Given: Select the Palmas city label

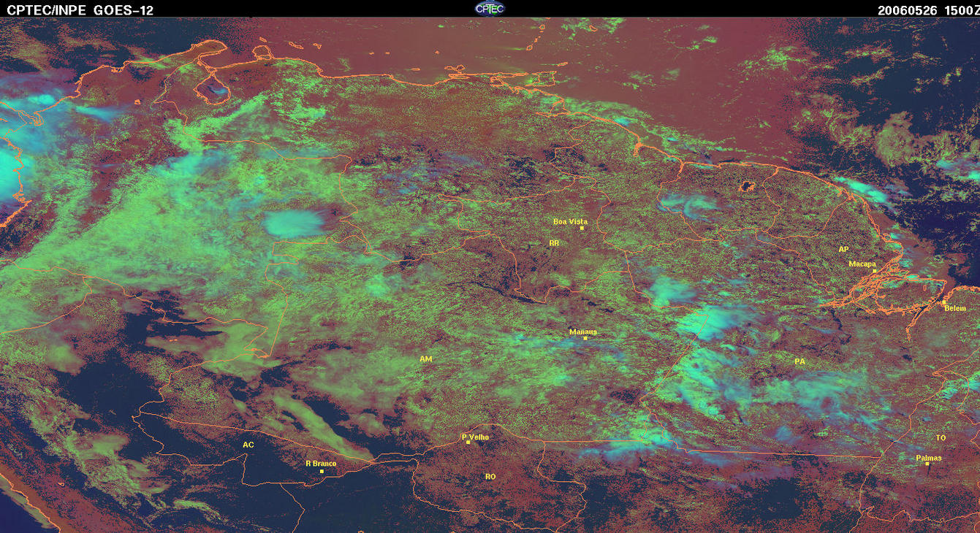Looking at the screenshot, I should tap(929, 458).
